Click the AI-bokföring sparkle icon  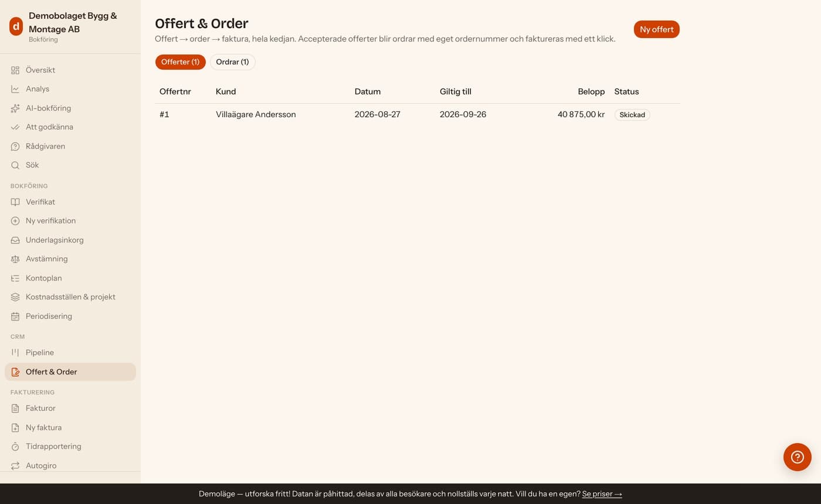(x=15, y=108)
